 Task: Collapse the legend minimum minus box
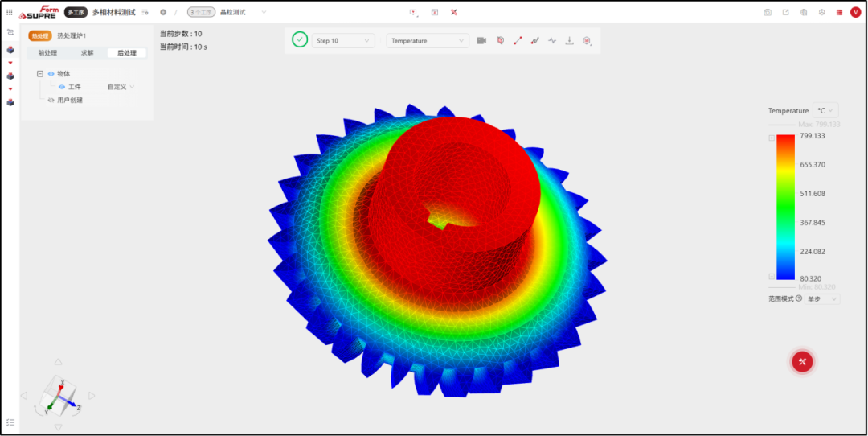pos(772,276)
